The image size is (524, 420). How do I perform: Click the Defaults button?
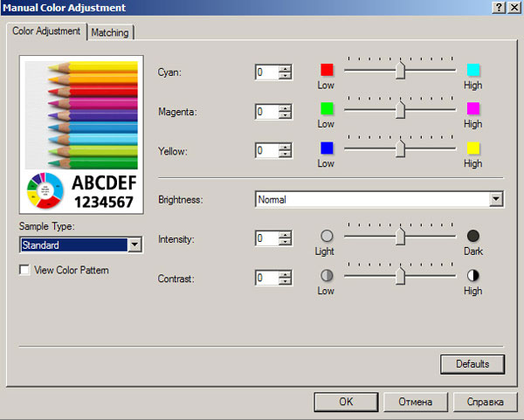pyautogui.click(x=472, y=364)
